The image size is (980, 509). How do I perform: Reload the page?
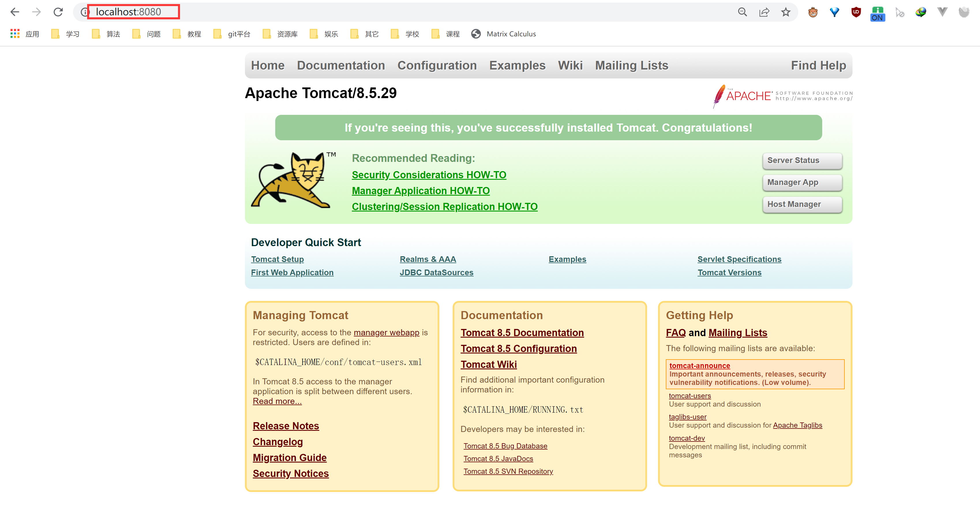coord(58,12)
